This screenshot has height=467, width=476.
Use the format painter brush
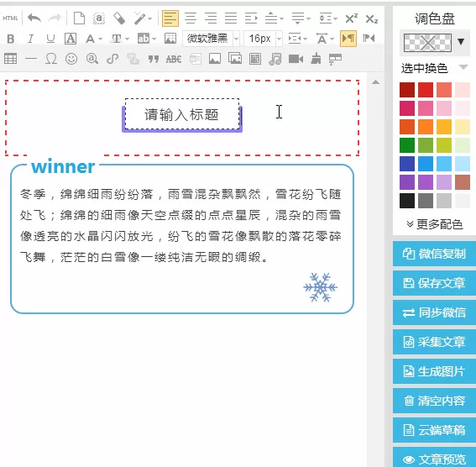tap(316, 59)
